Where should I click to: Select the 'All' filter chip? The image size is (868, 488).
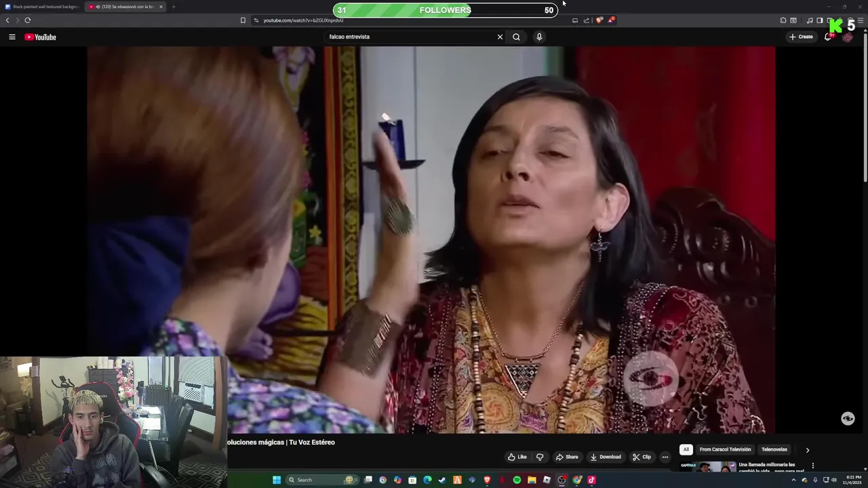pos(686,449)
